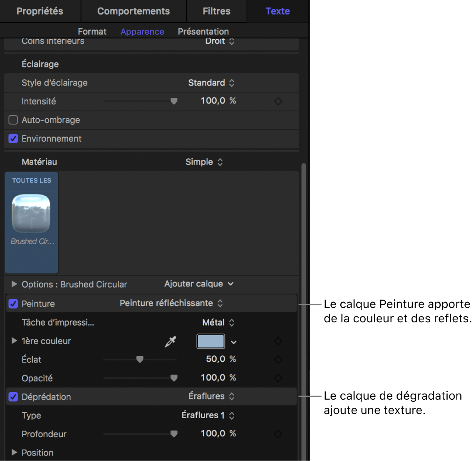The width and height of the screenshot is (476, 461).
Task: Switch to the Format sub-tab
Action: [92, 32]
